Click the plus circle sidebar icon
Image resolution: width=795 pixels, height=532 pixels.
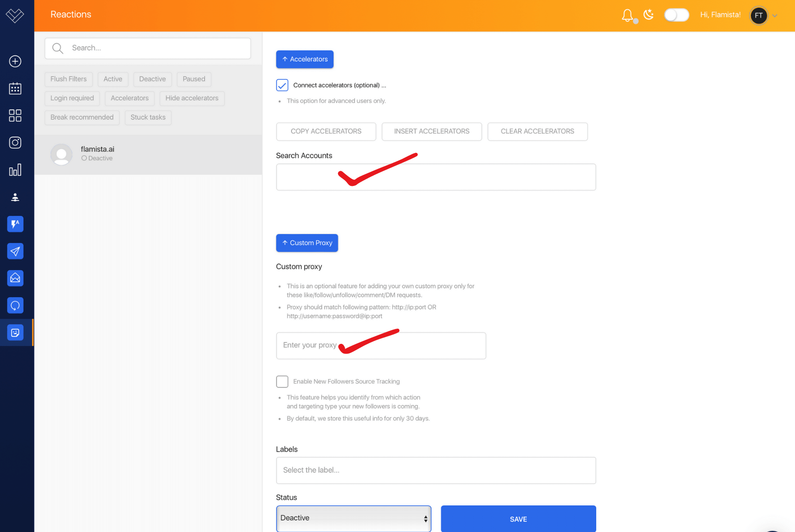[x=15, y=61]
